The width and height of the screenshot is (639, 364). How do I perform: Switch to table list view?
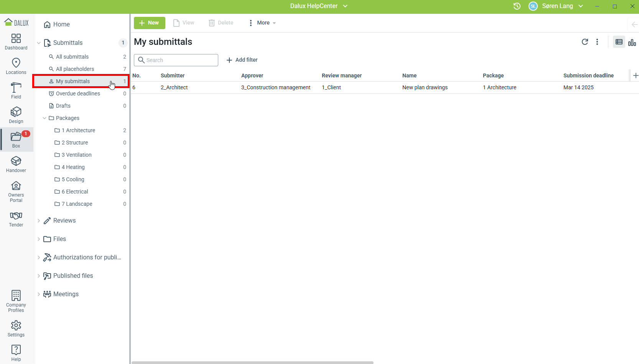point(619,42)
